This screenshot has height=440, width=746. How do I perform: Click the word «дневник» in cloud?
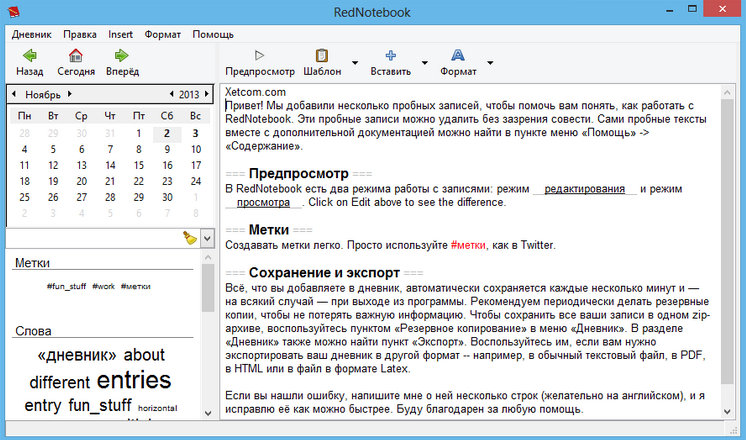click(77, 355)
